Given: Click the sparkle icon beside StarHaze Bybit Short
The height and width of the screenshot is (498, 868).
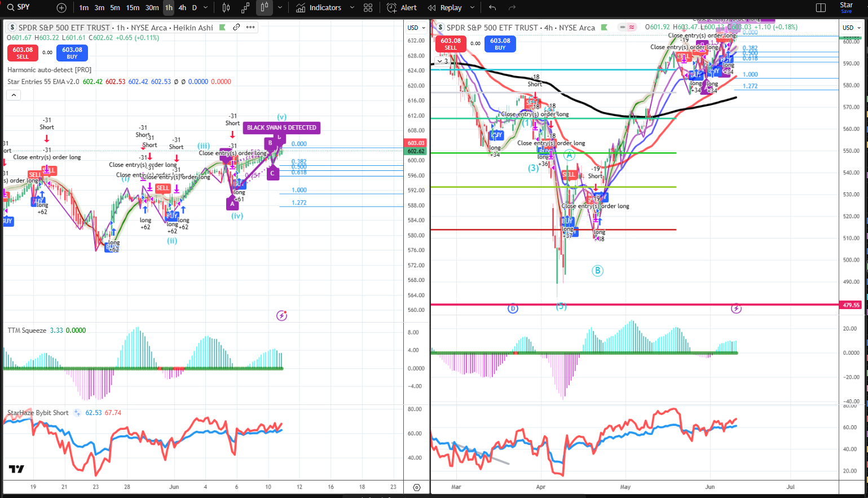Looking at the screenshot, I should coord(77,413).
